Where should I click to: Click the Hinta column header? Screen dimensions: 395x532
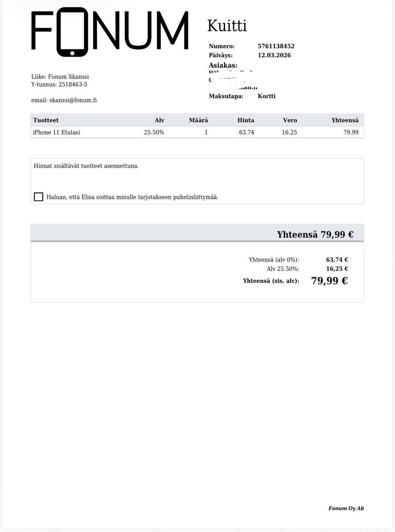click(246, 120)
